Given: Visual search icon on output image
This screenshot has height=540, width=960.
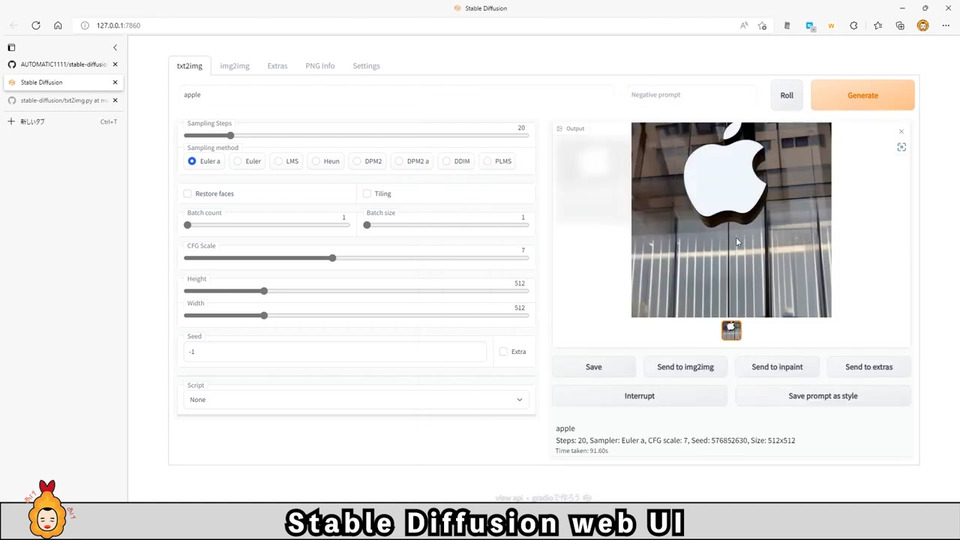Looking at the screenshot, I should (x=901, y=147).
